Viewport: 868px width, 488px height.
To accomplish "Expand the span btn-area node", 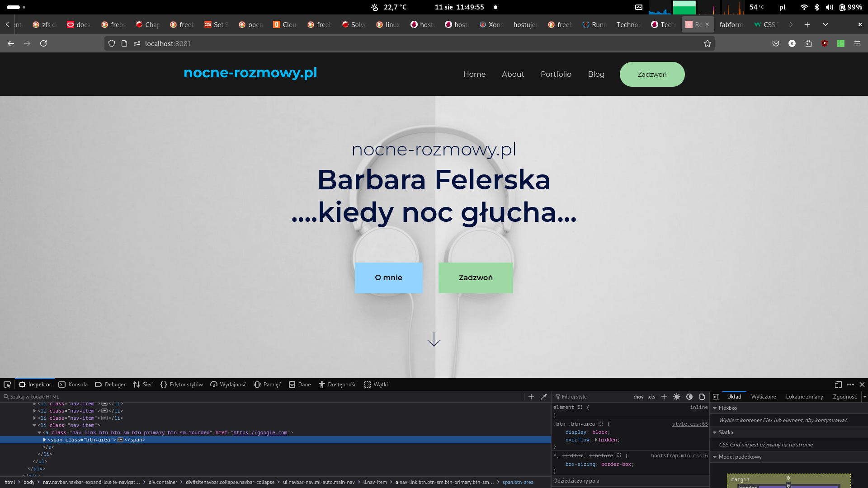I will point(44,440).
